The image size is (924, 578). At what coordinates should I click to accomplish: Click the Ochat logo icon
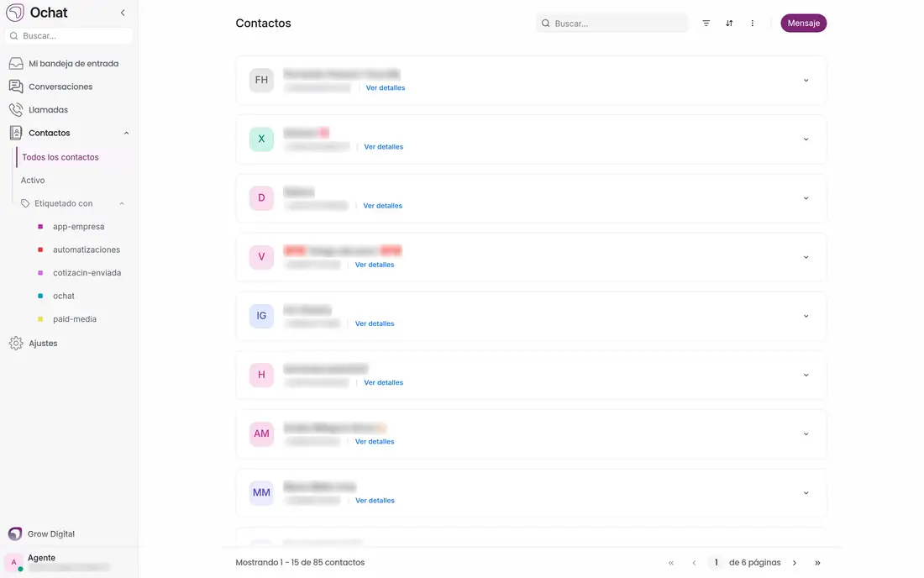15,13
